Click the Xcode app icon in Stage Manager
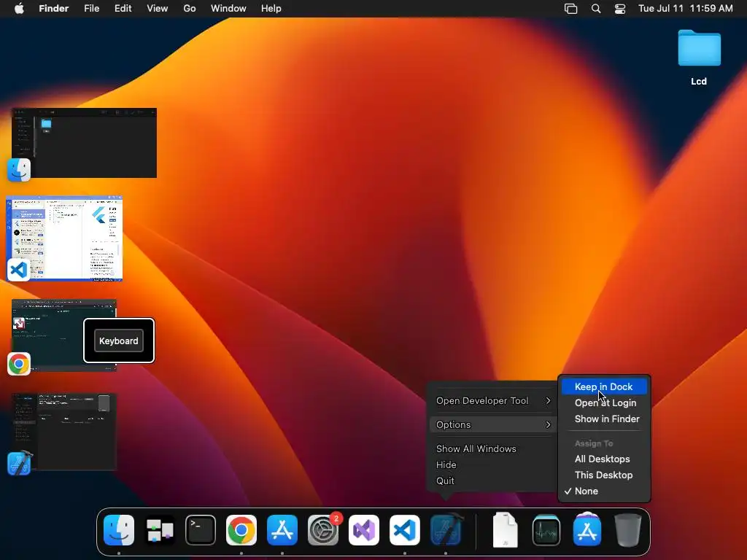Image resolution: width=747 pixels, height=560 pixels. coord(20,463)
